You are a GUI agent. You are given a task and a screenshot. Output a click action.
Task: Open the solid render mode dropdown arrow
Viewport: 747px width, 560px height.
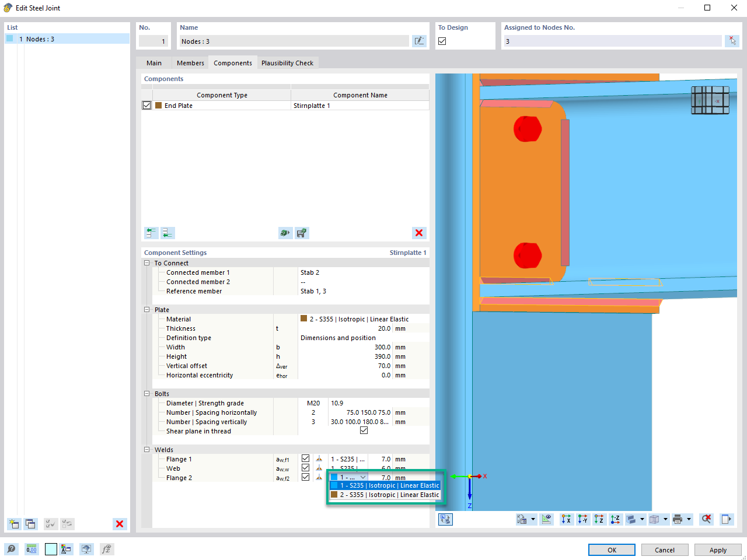coord(642,519)
